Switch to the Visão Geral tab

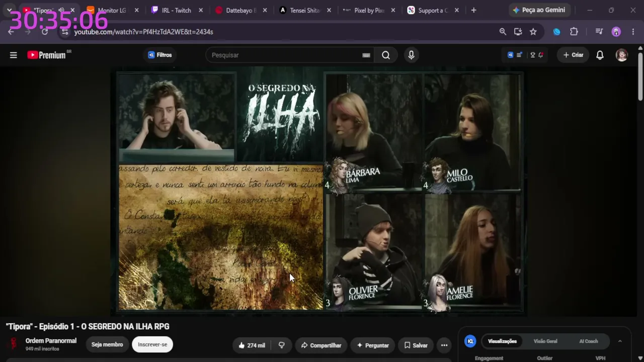(x=545, y=341)
